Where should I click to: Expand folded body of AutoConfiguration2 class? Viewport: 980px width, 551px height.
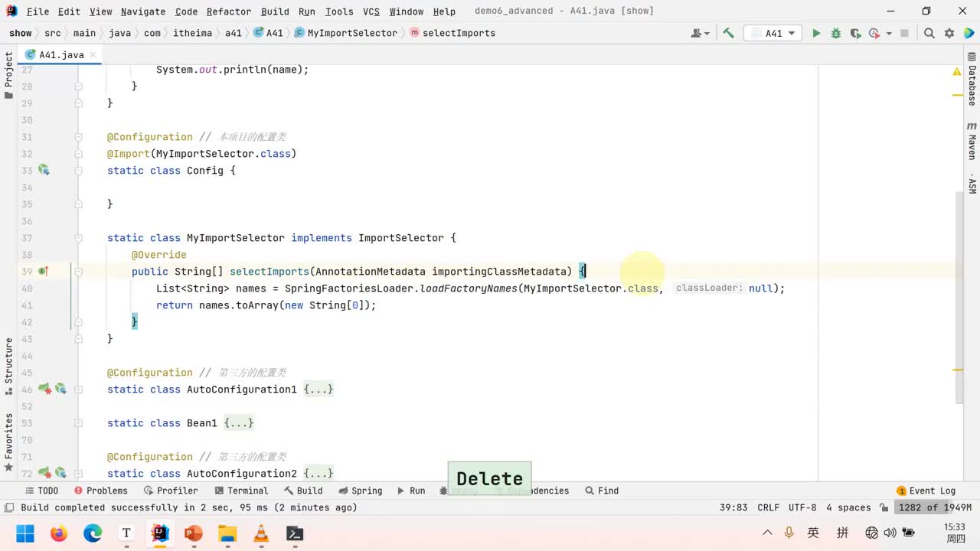point(78,473)
